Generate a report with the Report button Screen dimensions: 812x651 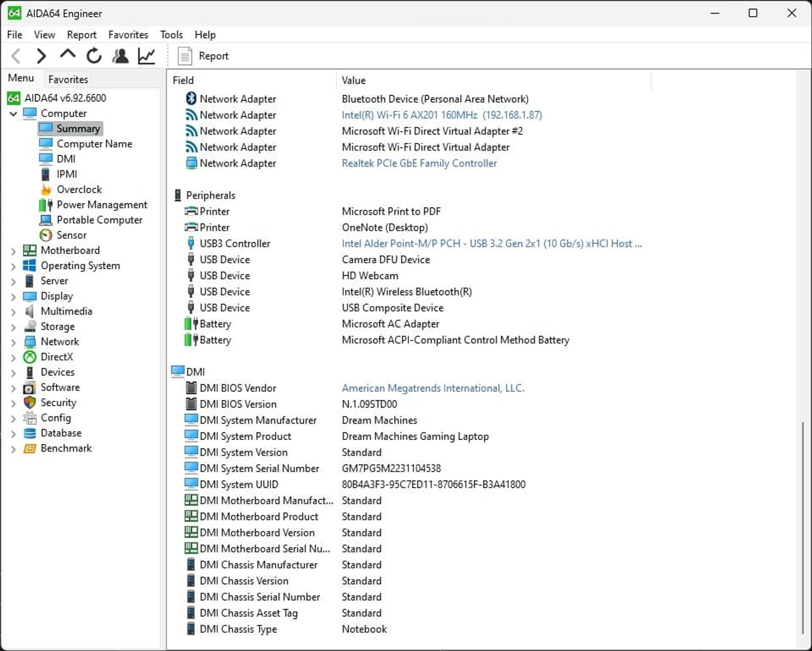[203, 56]
